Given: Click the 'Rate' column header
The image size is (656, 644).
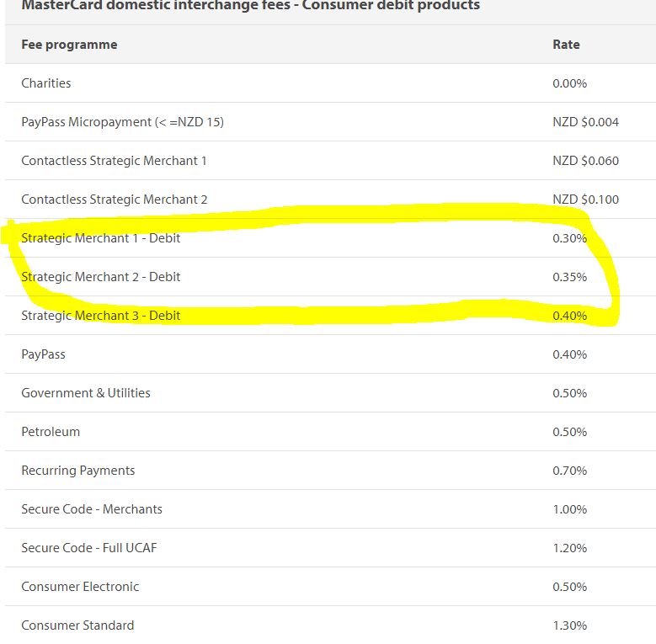Looking at the screenshot, I should (x=566, y=45).
